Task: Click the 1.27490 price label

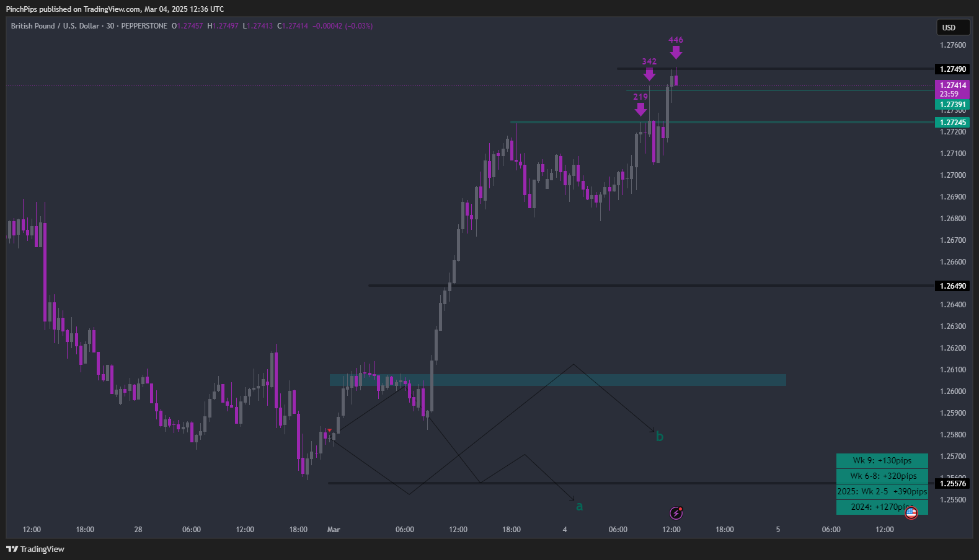Action: 952,69
